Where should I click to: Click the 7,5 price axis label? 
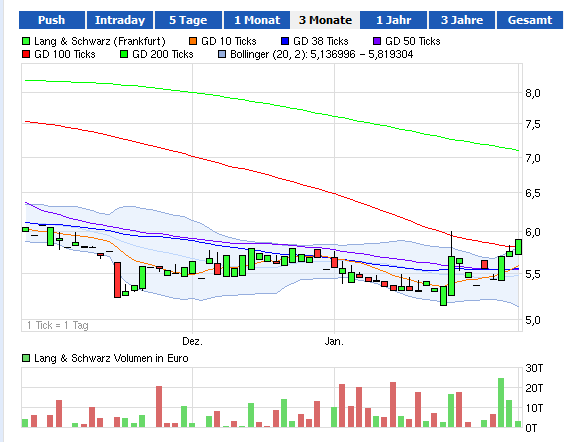533,125
